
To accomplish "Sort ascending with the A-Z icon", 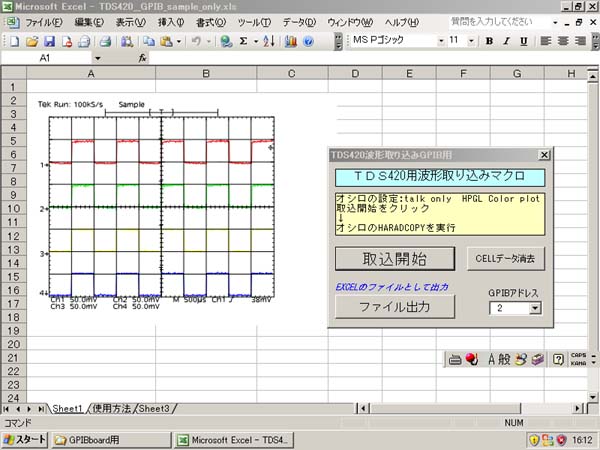I will (x=269, y=41).
